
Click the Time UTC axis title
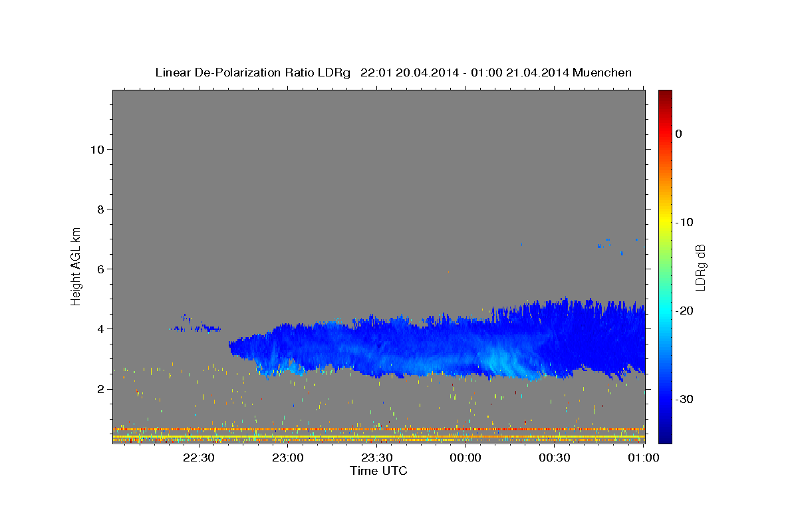click(378, 471)
